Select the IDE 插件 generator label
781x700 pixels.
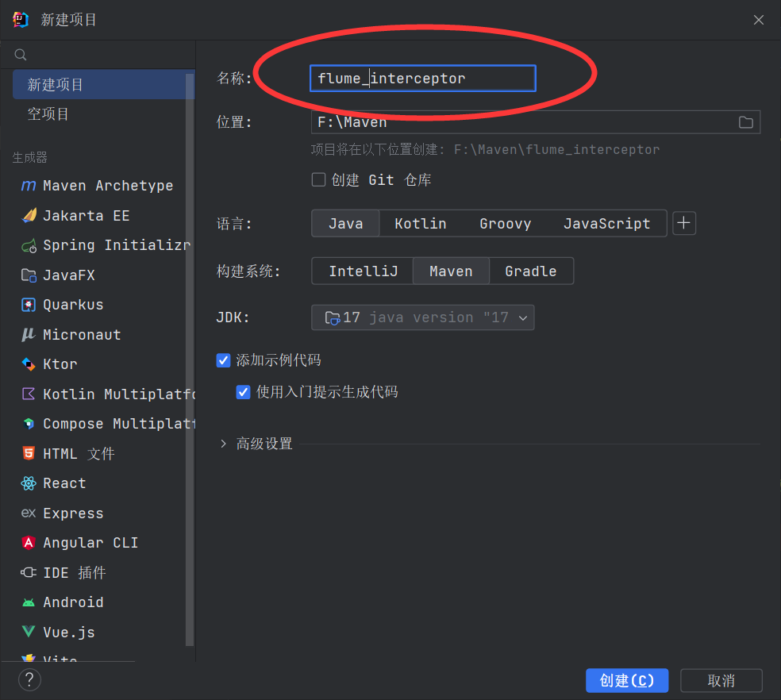(75, 573)
